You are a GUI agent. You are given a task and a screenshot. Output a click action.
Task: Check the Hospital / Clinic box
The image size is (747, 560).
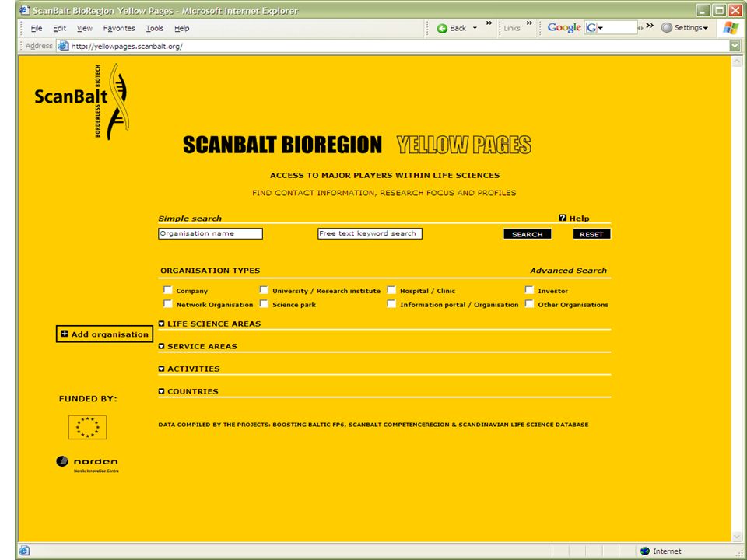[391, 290]
